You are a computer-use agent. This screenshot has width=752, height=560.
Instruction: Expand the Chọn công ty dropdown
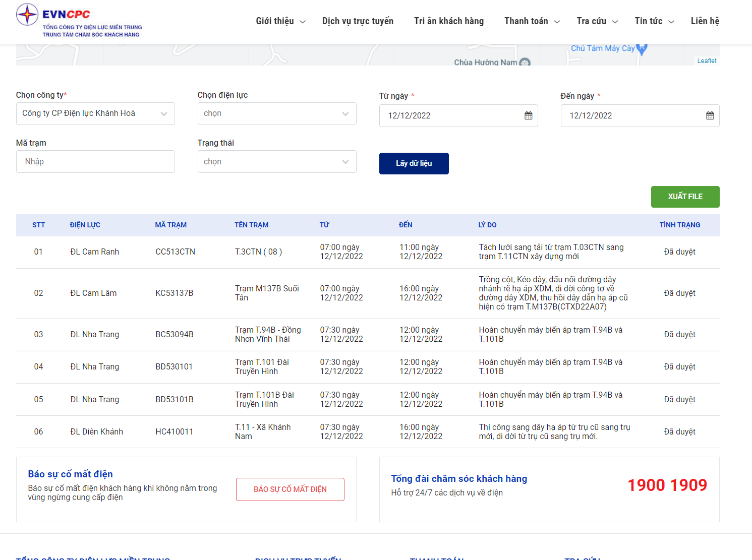95,114
